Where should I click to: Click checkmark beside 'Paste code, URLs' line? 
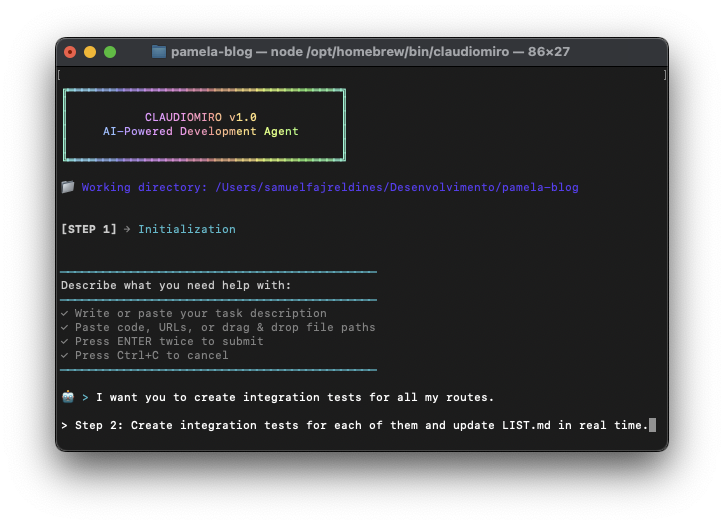[x=64, y=327]
